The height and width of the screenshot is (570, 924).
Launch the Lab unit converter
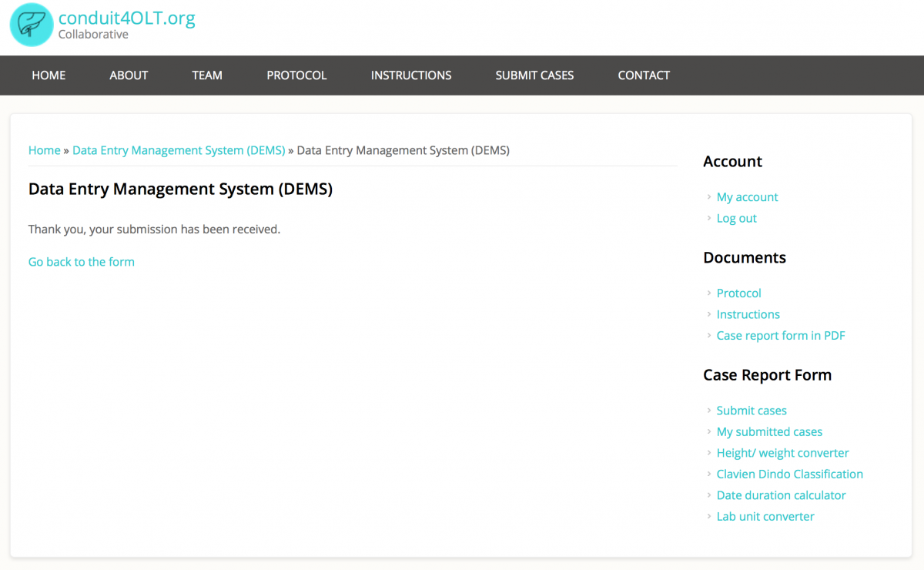point(765,517)
